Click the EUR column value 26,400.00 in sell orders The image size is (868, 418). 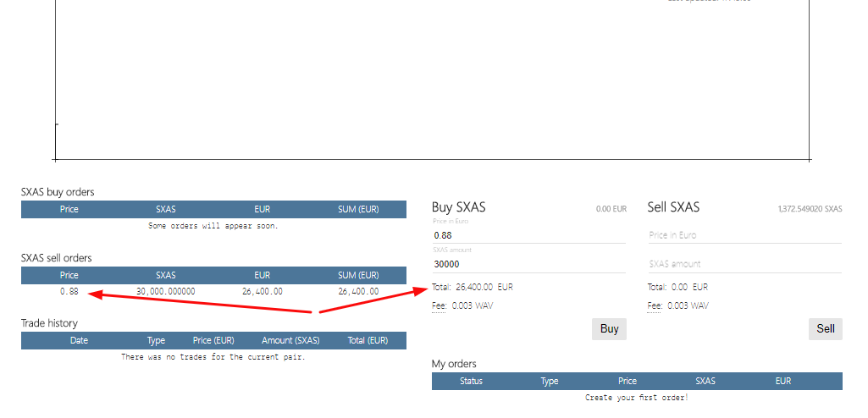tap(262, 291)
